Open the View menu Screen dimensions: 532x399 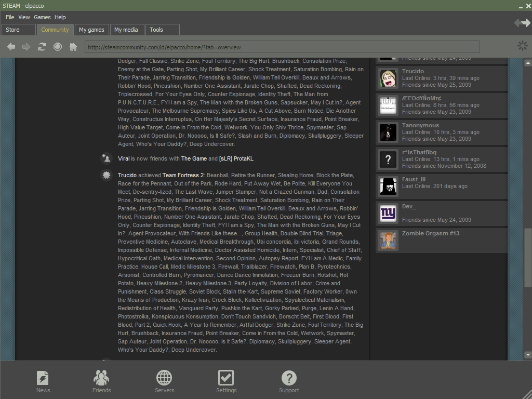point(24,17)
